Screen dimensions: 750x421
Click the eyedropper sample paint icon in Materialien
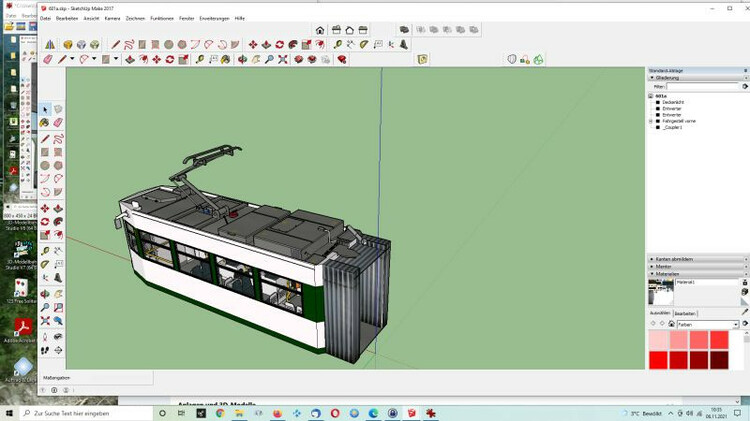(x=745, y=311)
